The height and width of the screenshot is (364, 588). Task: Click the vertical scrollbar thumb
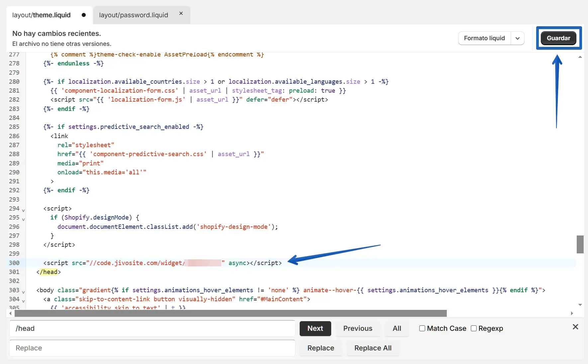coord(580,244)
